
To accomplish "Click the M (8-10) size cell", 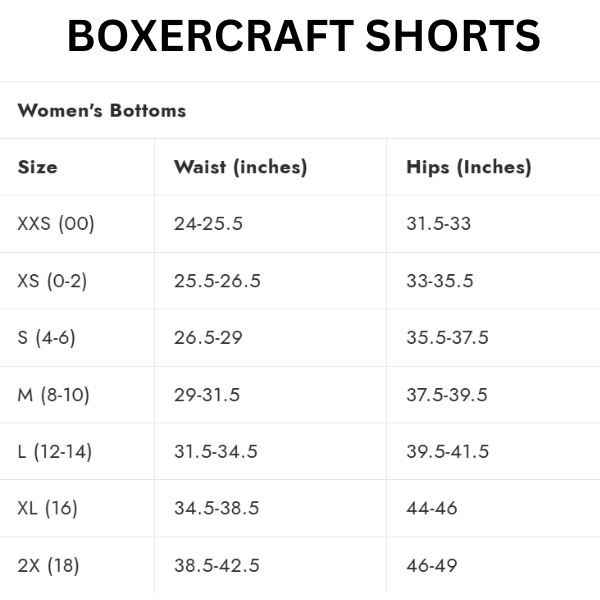I will 53,395.
